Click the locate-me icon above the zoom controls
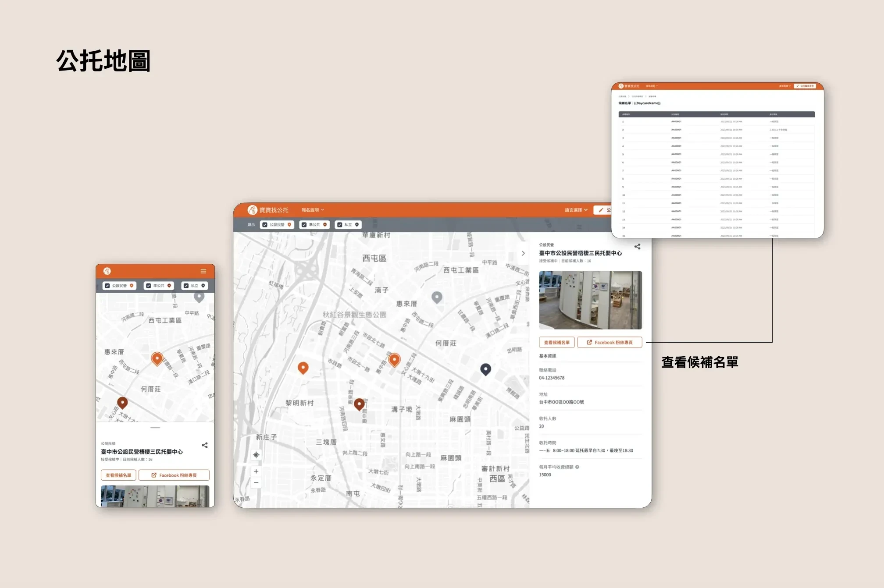The width and height of the screenshot is (884, 588). pyautogui.click(x=256, y=455)
